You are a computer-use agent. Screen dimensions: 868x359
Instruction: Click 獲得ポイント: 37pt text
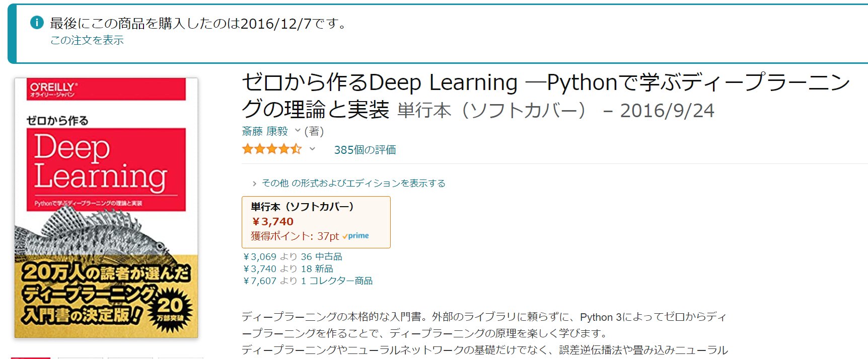pos(295,236)
